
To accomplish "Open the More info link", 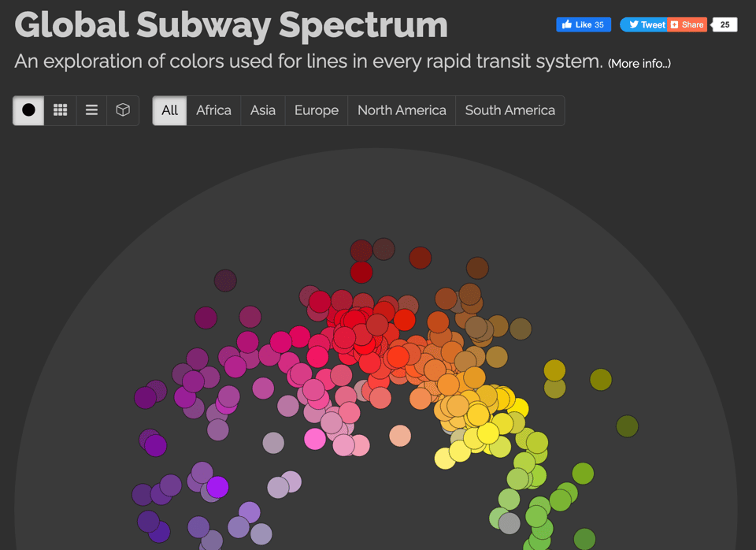I will (x=639, y=64).
